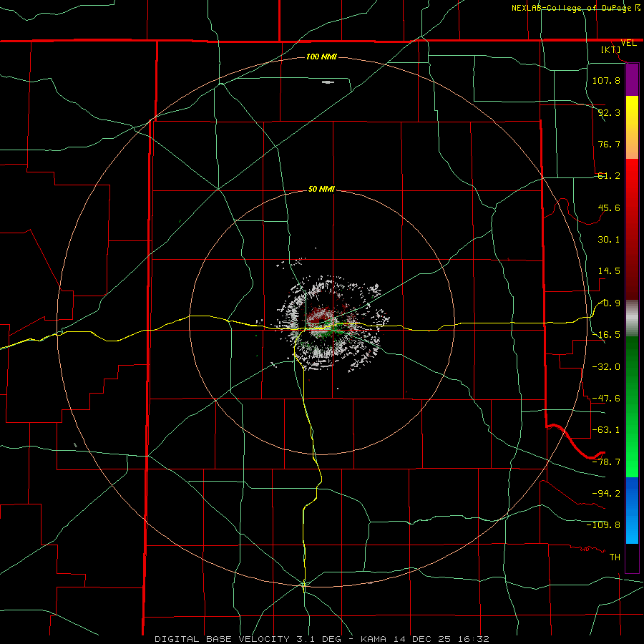This screenshot has height=644, width=644.
Task: Select the -109.8 scale value
Action: click(603, 525)
